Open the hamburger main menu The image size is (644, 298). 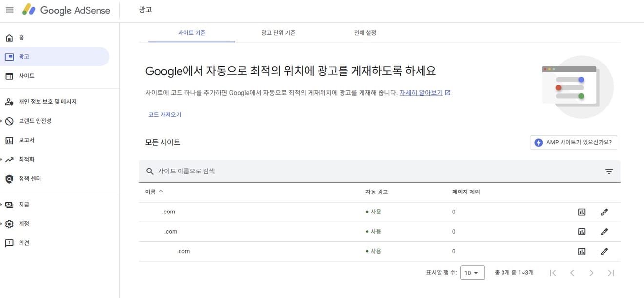[9, 10]
